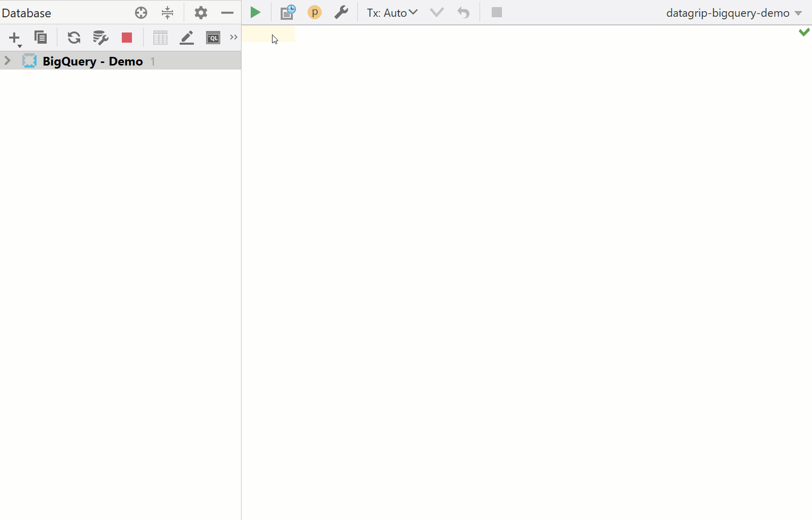This screenshot has height=520, width=812.
Task: Click the red Disconnect stop icon
Action: (127, 38)
